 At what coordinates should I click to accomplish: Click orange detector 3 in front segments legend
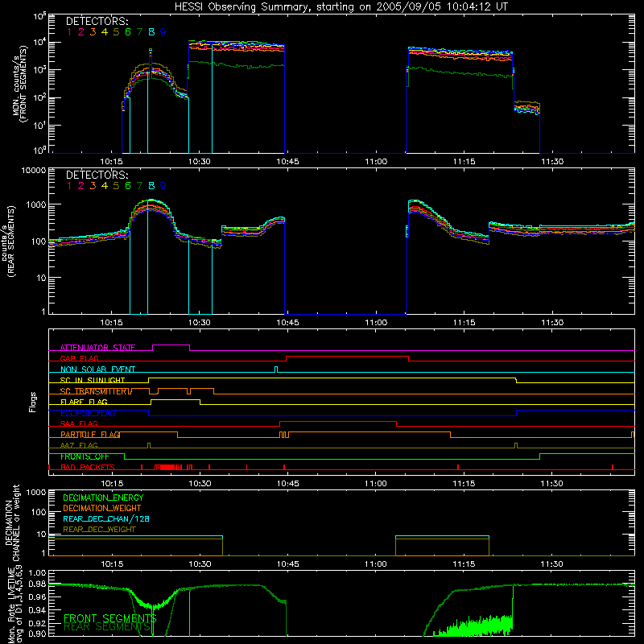[x=93, y=32]
